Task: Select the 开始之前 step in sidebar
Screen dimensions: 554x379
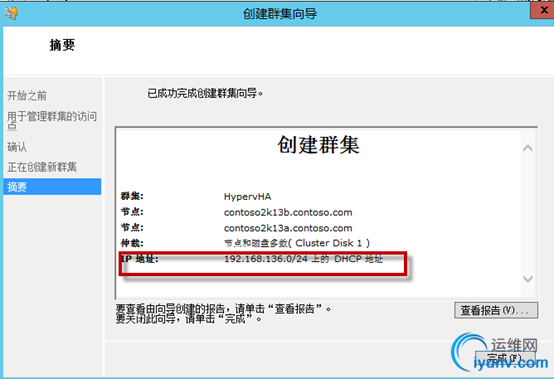Action: tap(27, 95)
